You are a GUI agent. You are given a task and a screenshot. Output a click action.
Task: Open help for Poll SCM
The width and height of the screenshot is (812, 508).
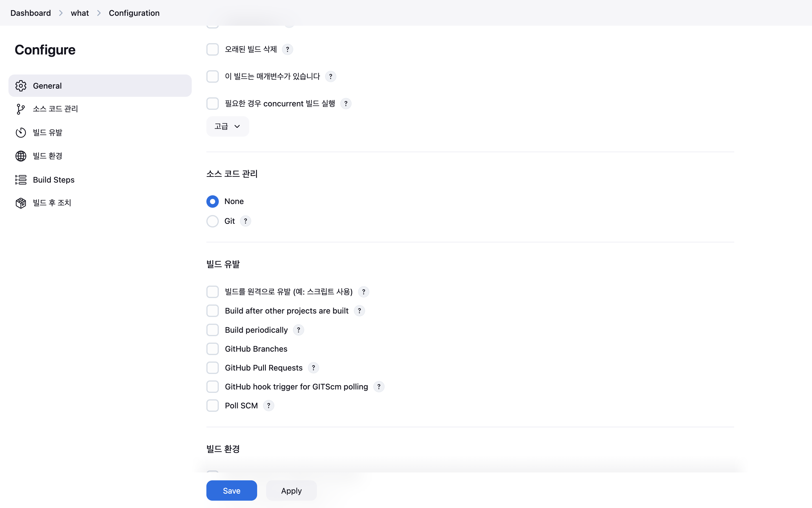268,406
